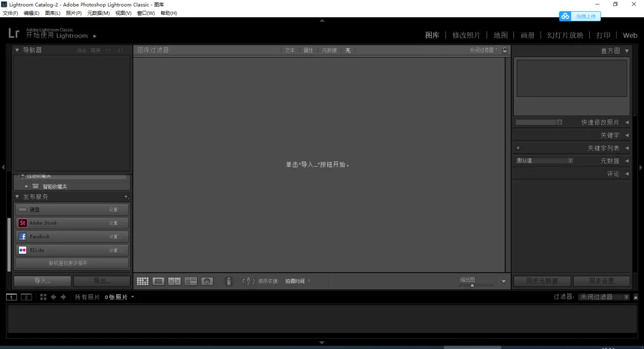Switch to 修改照片 module
Image resolution: width=644 pixels, height=349 pixels.
(466, 35)
